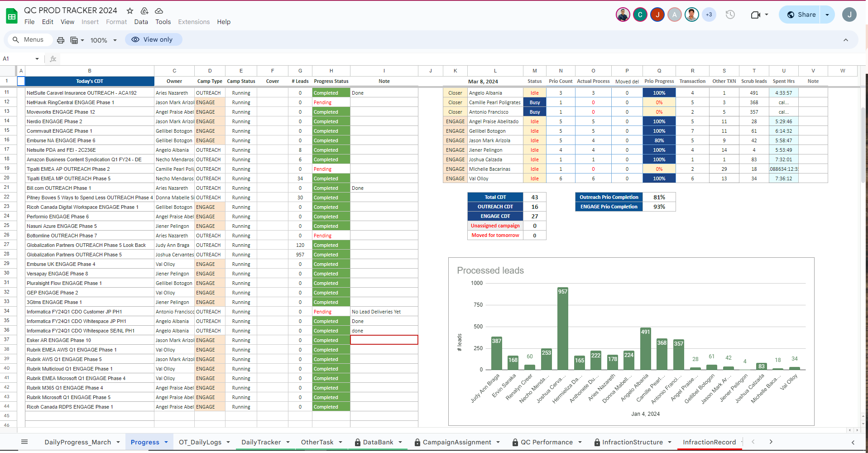Open the video call dropdown arrow
Viewport: 868px width, 453px height.
766,14
